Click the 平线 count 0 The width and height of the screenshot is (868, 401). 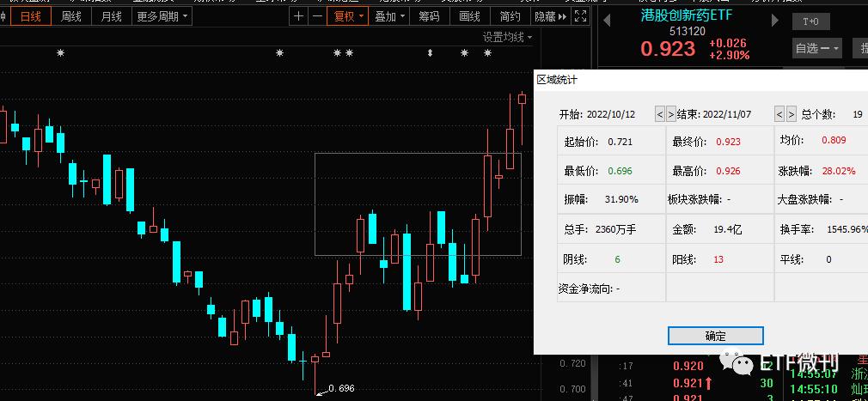click(828, 258)
